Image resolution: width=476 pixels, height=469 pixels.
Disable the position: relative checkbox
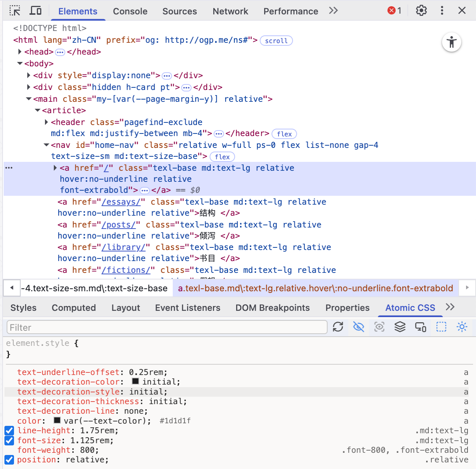click(x=9, y=460)
